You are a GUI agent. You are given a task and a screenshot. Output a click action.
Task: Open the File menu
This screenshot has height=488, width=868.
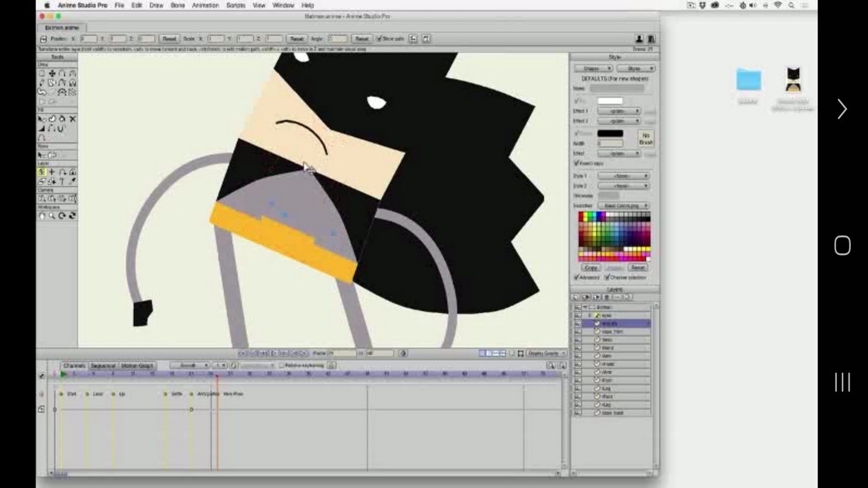[x=119, y=5]
